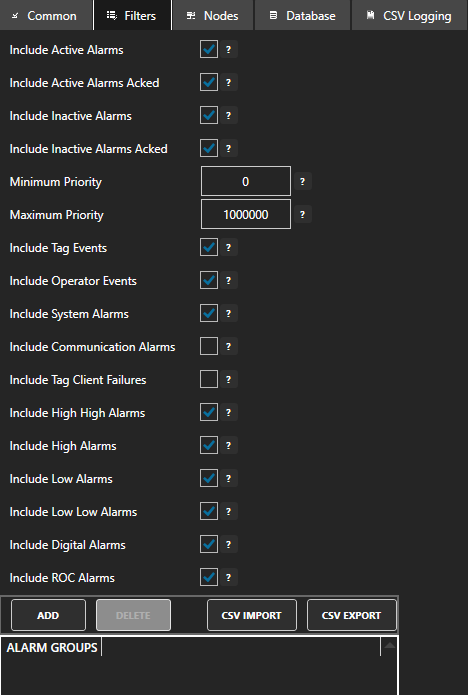
Task: Open the CSV Logging tab
Action: (x=410, y=16)
